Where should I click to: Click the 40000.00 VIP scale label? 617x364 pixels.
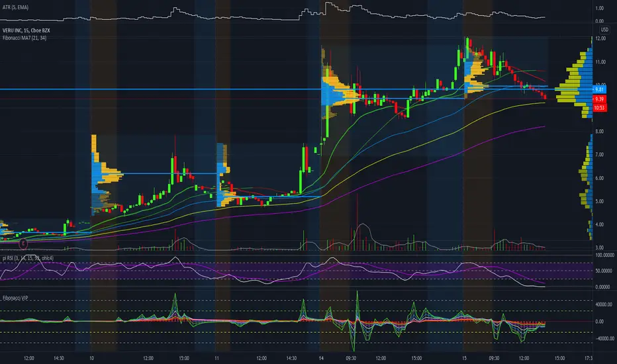(x=604, y=304)
